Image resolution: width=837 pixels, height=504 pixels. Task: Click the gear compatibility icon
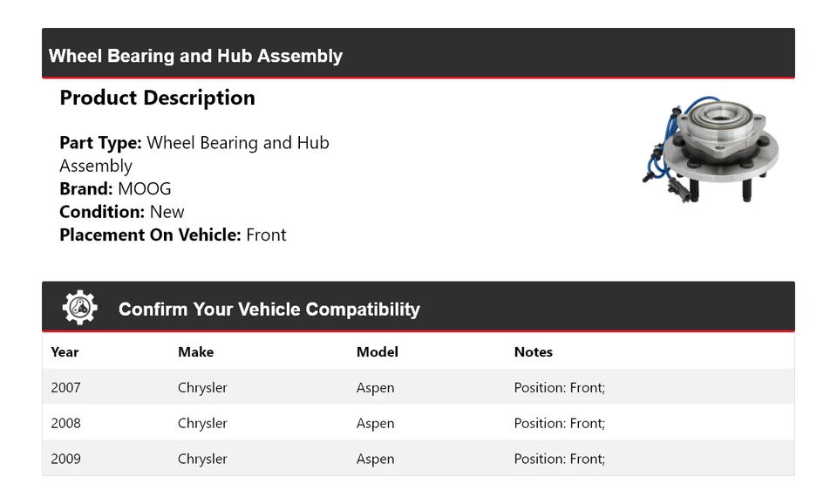79,308
